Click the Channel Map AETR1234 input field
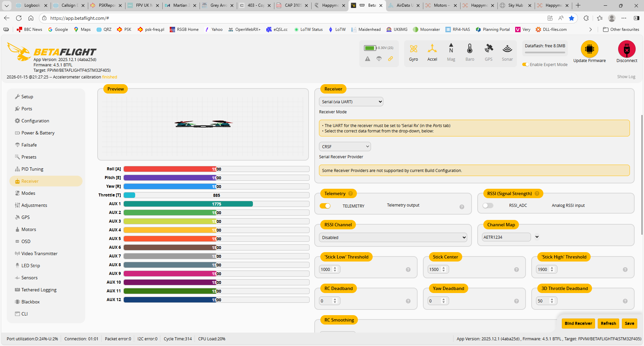Image resolution: width=644 pixels, height=346 pixels. point(506,237)
